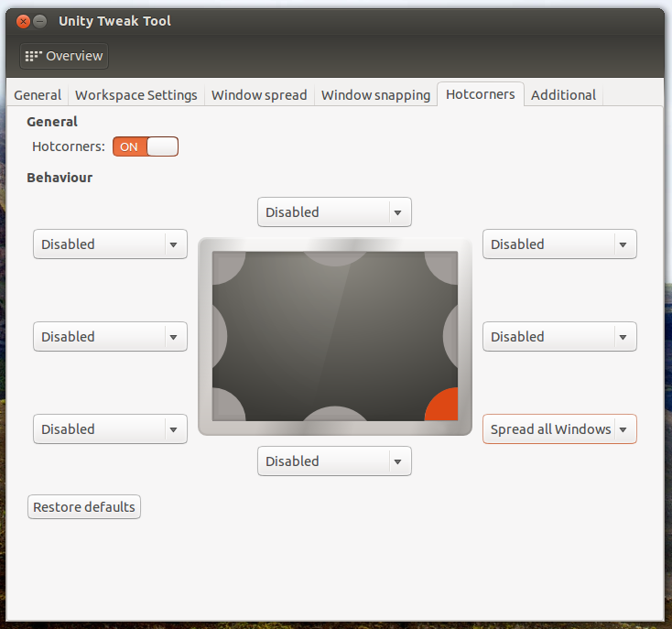Click the Overview grid button
The width and height of the screenshot is (672, 629).
point(64,56)
